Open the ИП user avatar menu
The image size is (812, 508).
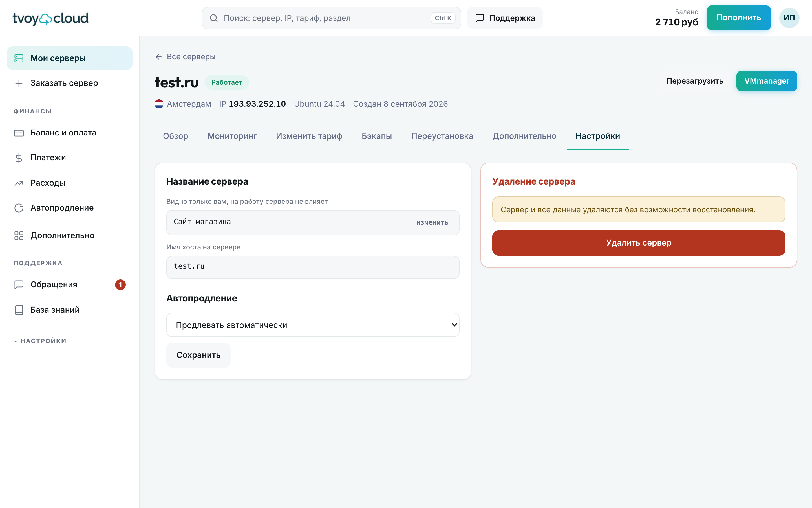coord(789,18)
